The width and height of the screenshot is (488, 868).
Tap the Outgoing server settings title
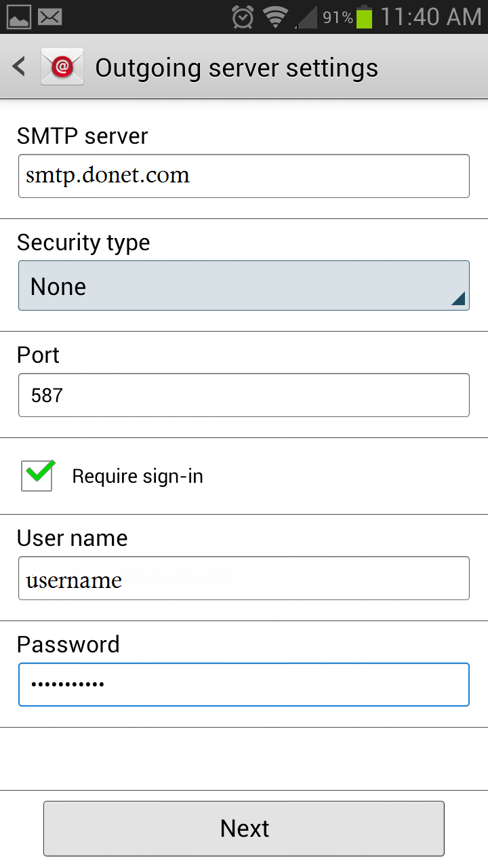237,68
